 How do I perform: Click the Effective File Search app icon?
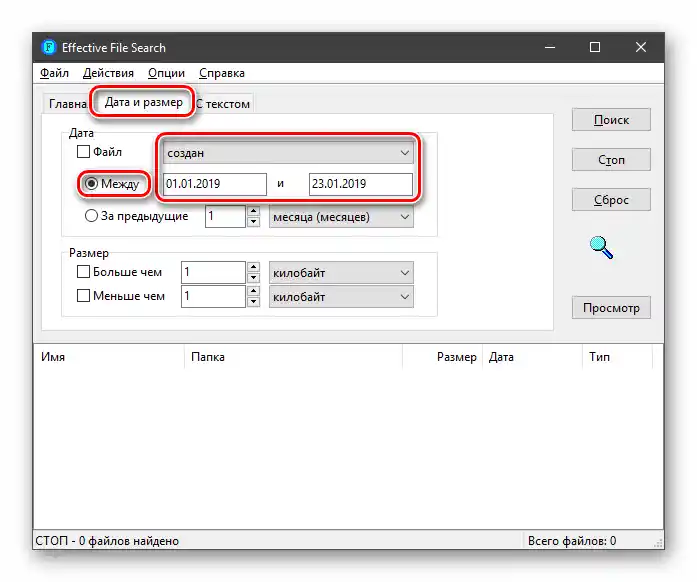point(48,47)
